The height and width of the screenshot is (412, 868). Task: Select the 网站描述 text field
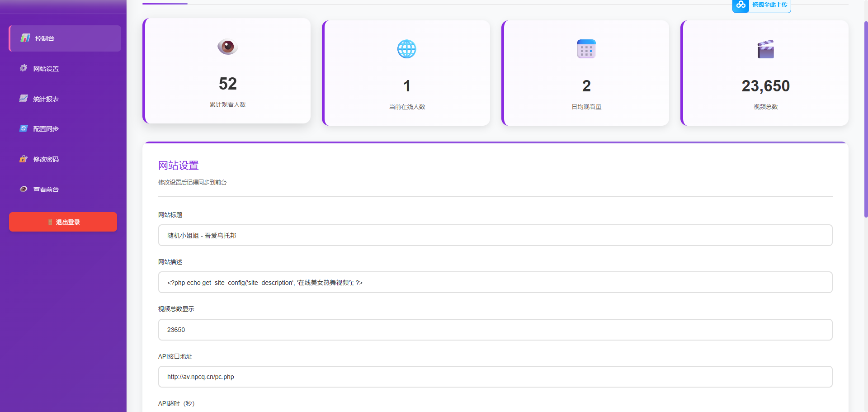click(x=495, y=282)
